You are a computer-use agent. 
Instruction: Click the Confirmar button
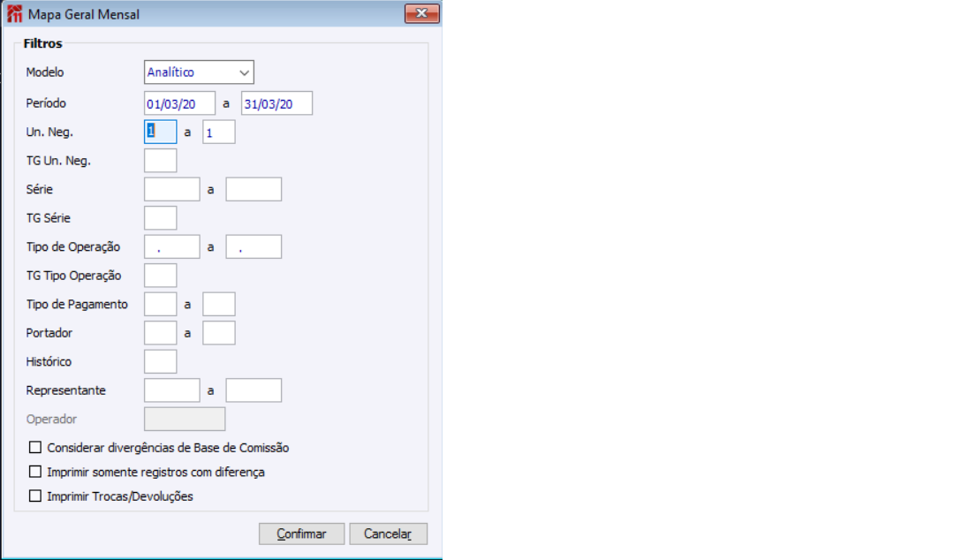pos(302,534)
